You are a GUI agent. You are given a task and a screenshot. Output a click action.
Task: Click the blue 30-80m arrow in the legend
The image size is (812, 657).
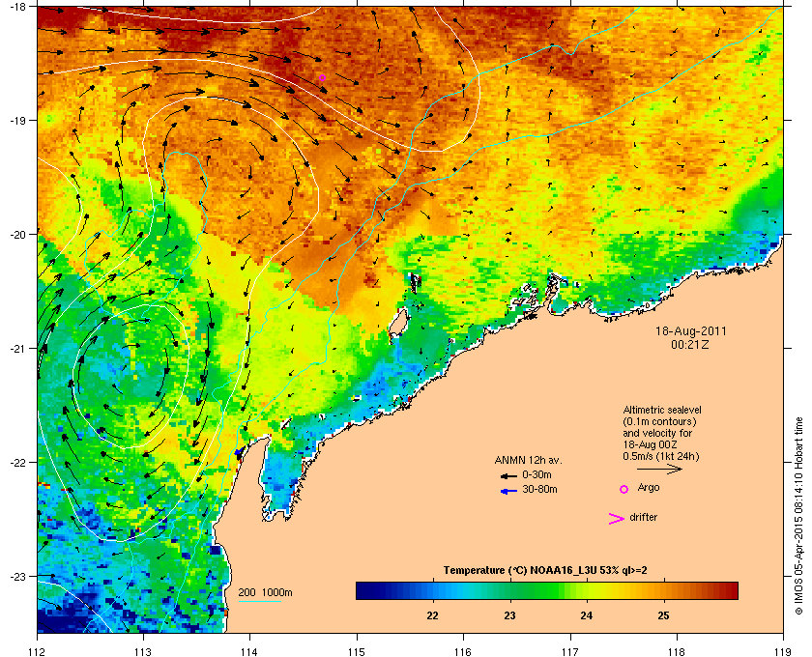[x=508, y=491]
